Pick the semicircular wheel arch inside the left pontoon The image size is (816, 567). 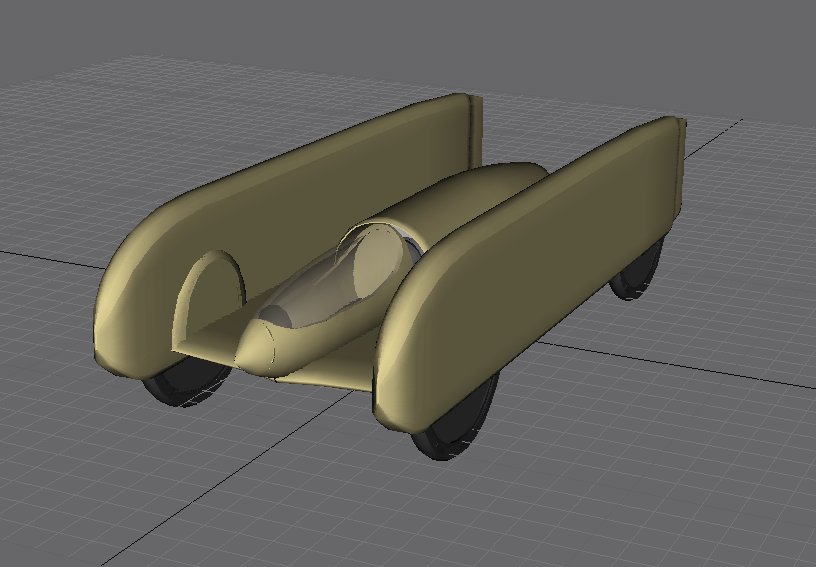pyautogui.click(x=208, y=288)
